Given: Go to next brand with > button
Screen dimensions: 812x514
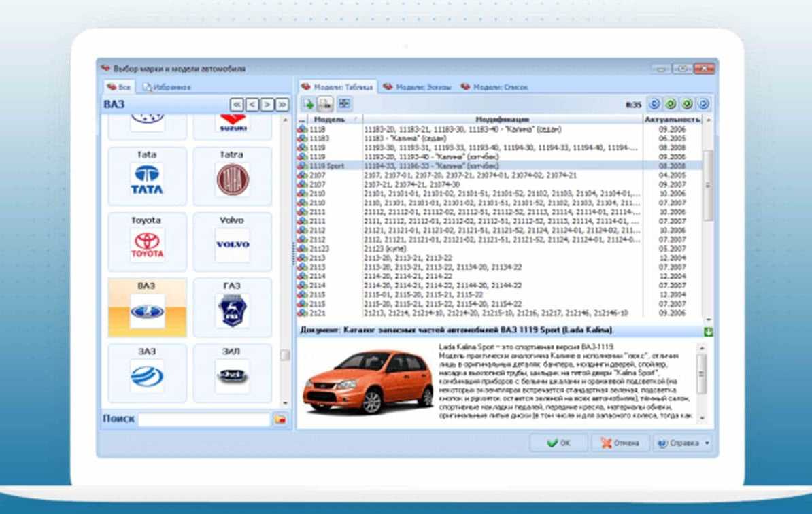Looking at the screenshot, I should click(267, 105).
